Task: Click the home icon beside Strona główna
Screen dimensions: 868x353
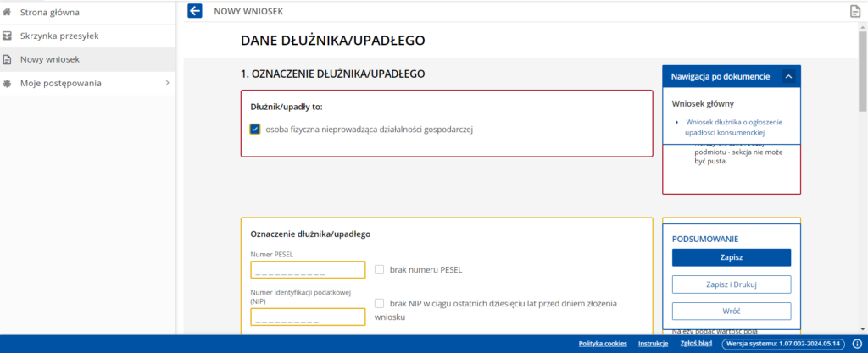Action: (8, 12)
